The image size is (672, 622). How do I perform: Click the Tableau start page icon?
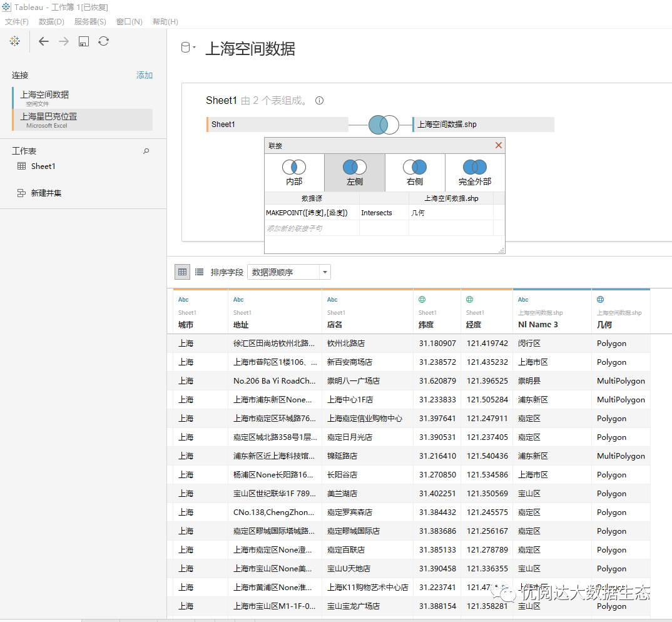pos(15,41)
